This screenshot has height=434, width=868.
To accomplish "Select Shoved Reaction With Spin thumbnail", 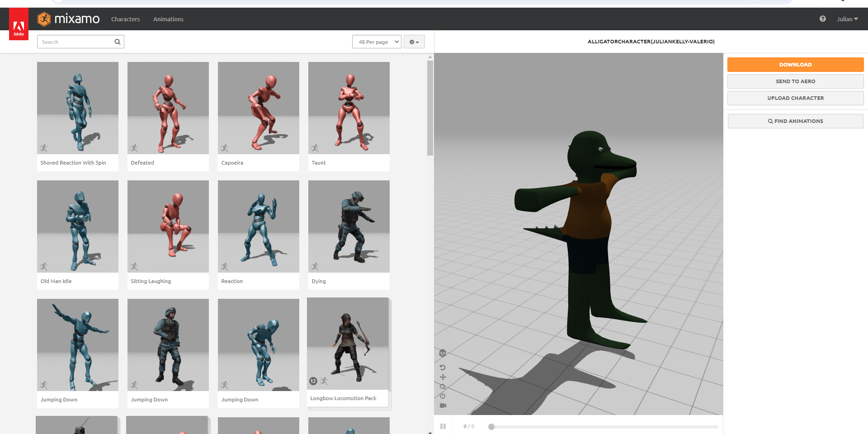I will [x=78, y=108].
